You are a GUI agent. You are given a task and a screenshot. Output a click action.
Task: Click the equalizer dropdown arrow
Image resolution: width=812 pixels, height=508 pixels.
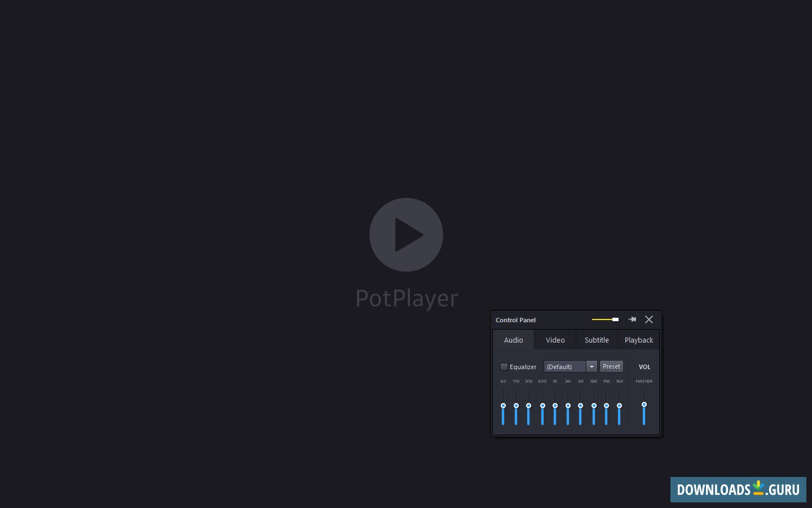[592, 367]
